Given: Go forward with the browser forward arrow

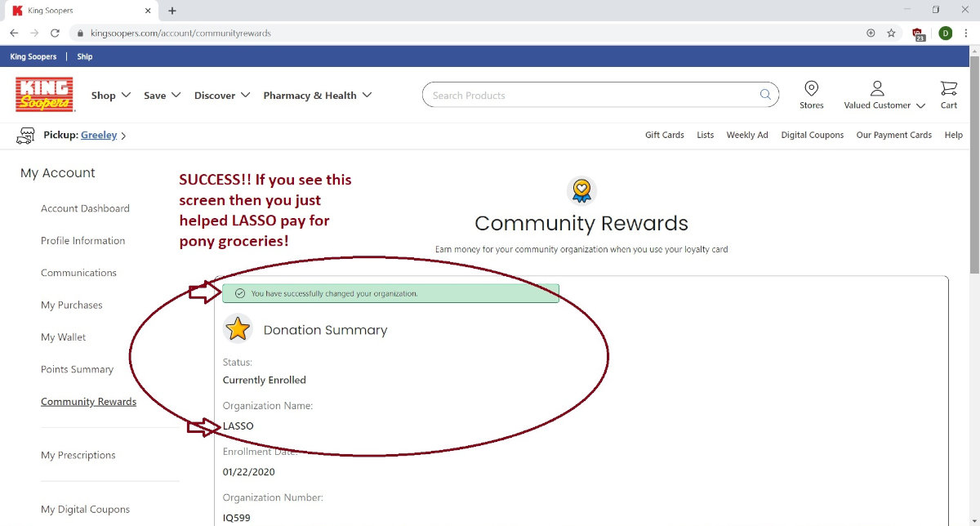Looking at the screenshot, I should pos(34,33).
